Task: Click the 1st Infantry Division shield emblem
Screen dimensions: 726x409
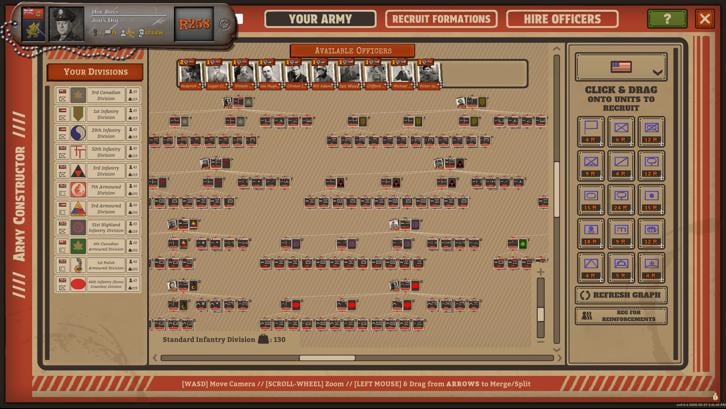Action: point(78,114)
